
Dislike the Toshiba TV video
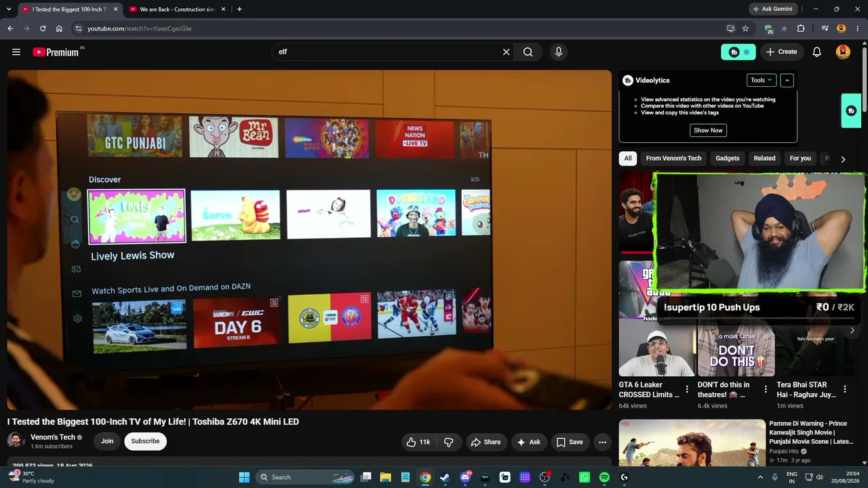click(x=449, y=442)
